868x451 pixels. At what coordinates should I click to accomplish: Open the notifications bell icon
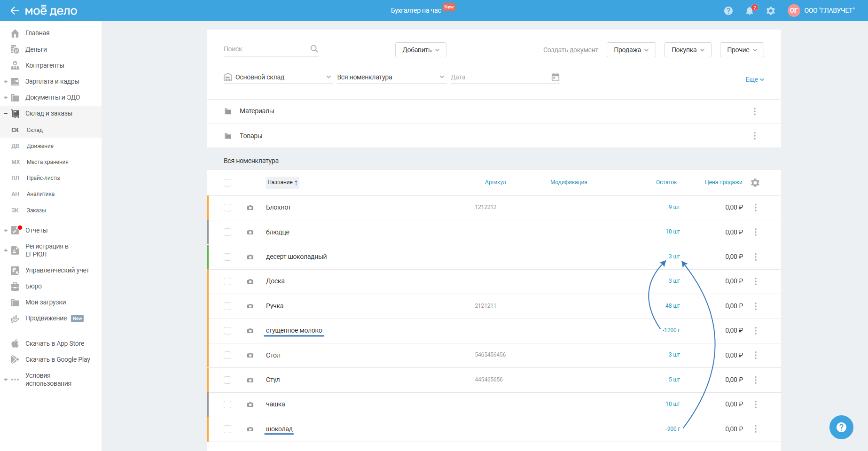coord(750,10)
